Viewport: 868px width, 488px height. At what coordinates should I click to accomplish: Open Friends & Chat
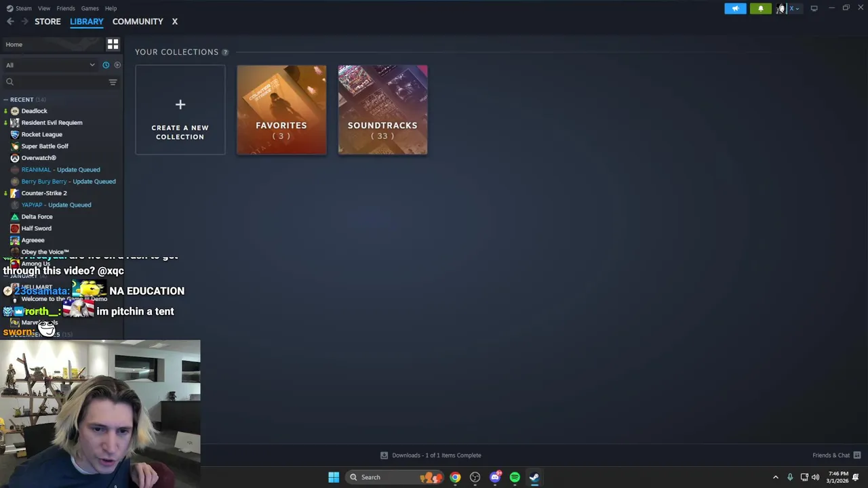coord(831,455)
